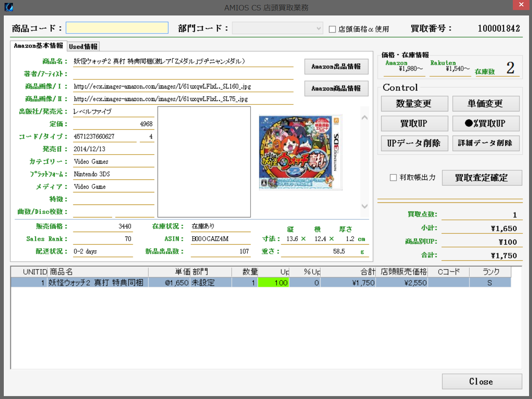Click the 商品画像/II URL field

183,99
